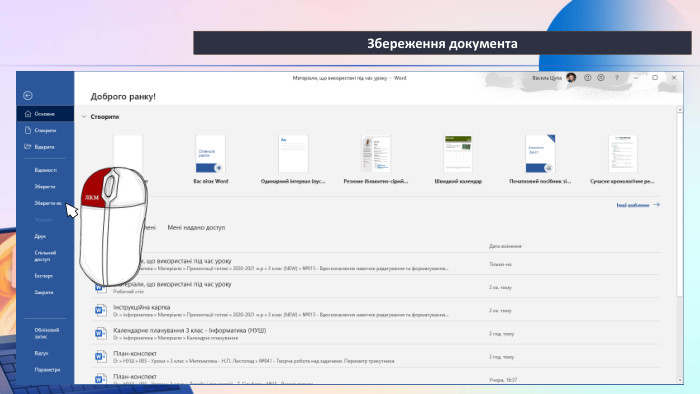Click the user name Василь Цупа
Image resolution: width=700 pixels, height=394 pixels.
point(547,78)
